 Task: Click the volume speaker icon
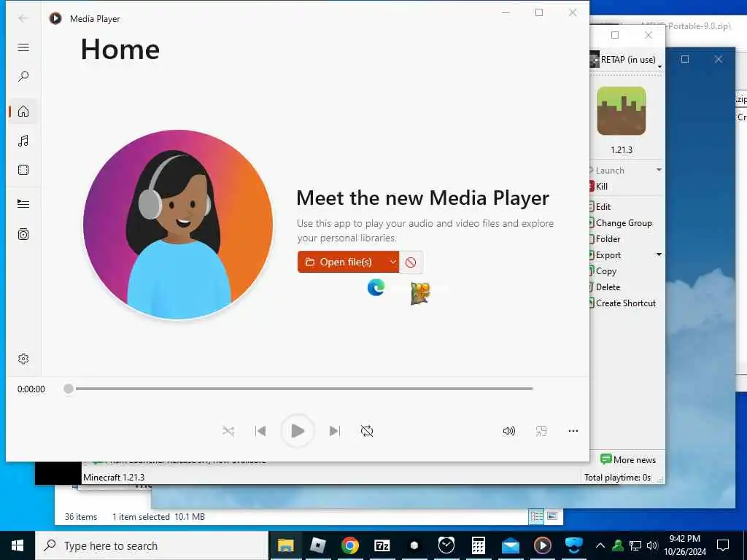pyautogui.click(x=508, y=432)
